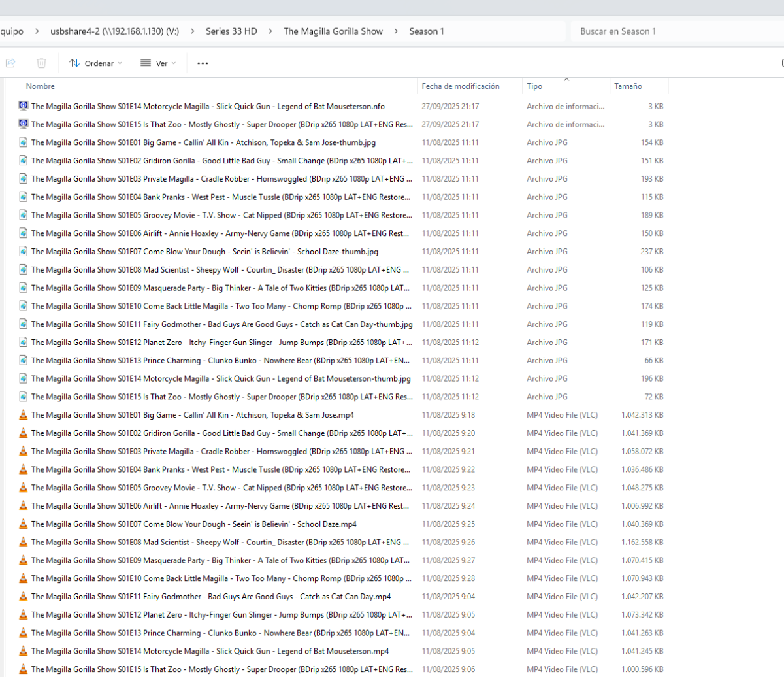784x685 pixels.
Task: Navigate to Series 33 HD breadcrumb
Action: point(231,31)
